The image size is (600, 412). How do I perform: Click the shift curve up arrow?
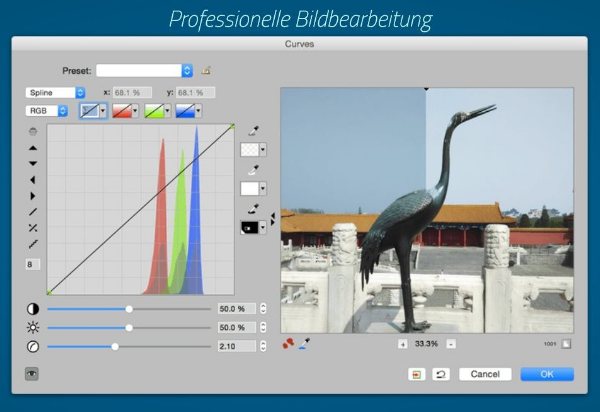[x=33, y=147]
